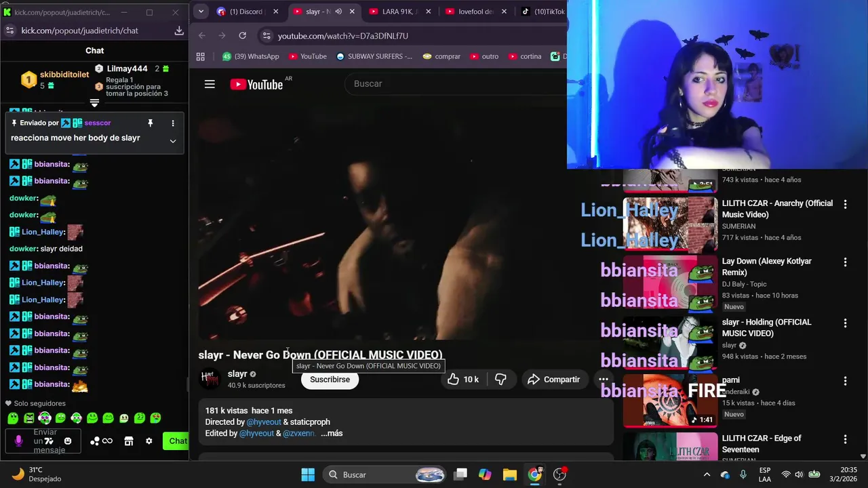Open the three-dot menu of pinned message
The width and height of the screenshot is (868, 488).
173,123
